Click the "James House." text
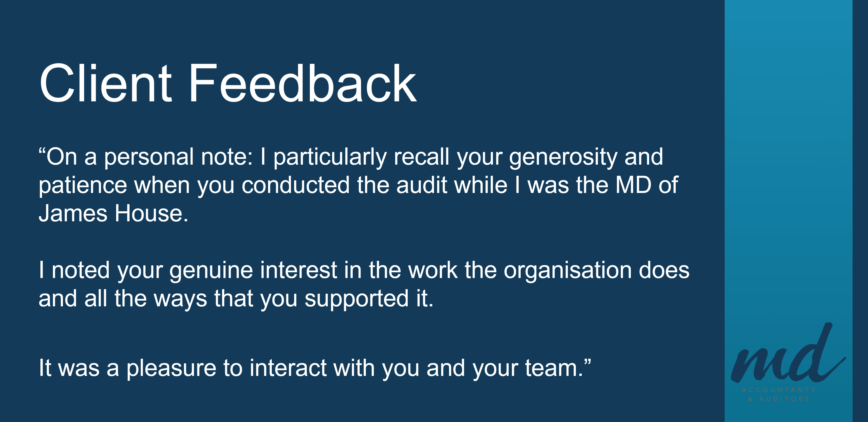868x422 pixels. (113, 214)
